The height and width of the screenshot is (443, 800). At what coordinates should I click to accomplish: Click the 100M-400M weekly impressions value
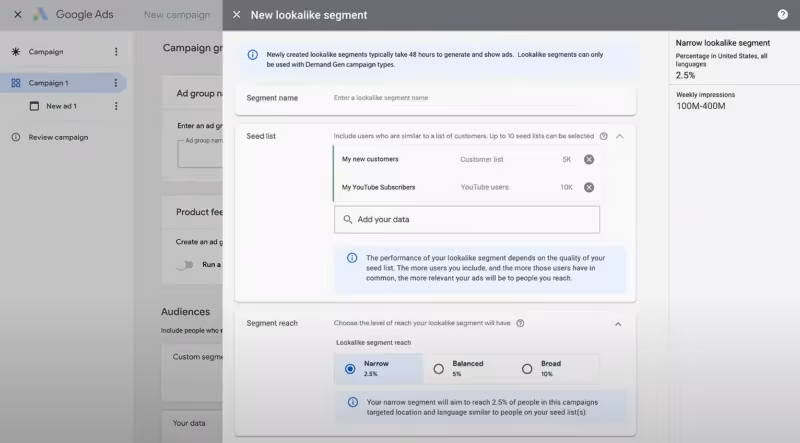pyautogui.click(x=701, y=106)
